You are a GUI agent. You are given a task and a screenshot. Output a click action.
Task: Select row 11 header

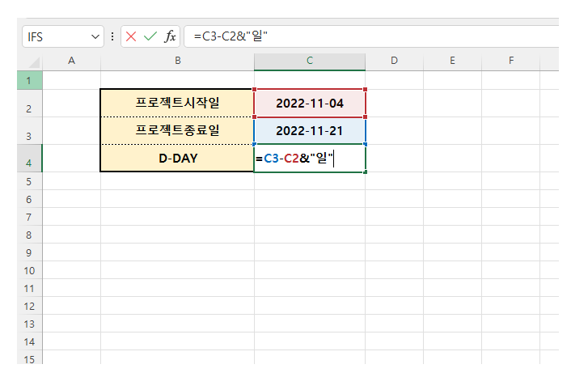pos(30,288)
